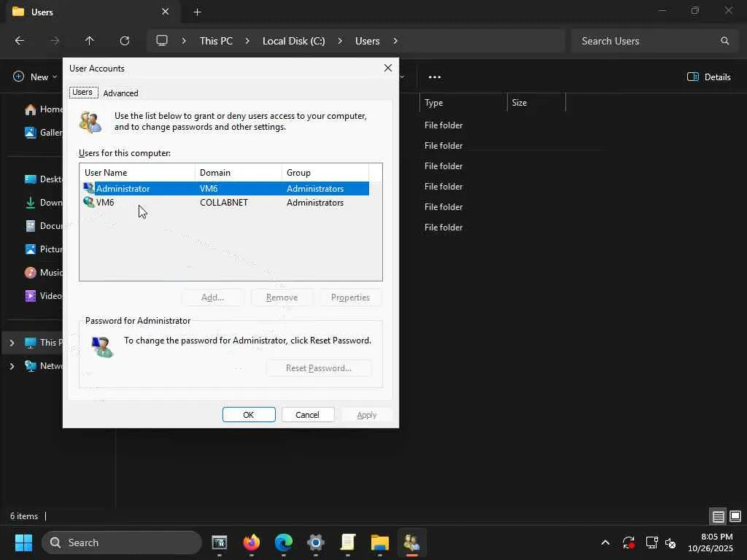The image size is (747, 560).
Task: Open Firefox from the taskbar
Action: coord(252,542)
